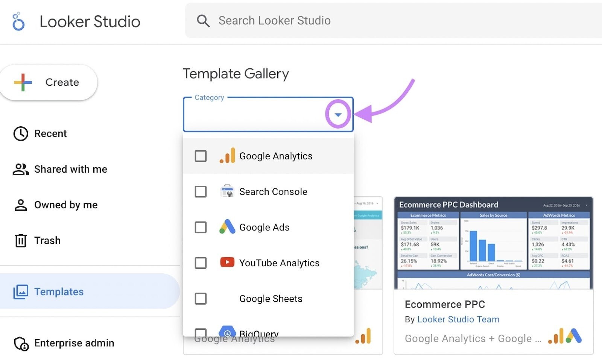Open the Category dropdown arrow
Screen dimensions: 602x364
tap(338, 115)
